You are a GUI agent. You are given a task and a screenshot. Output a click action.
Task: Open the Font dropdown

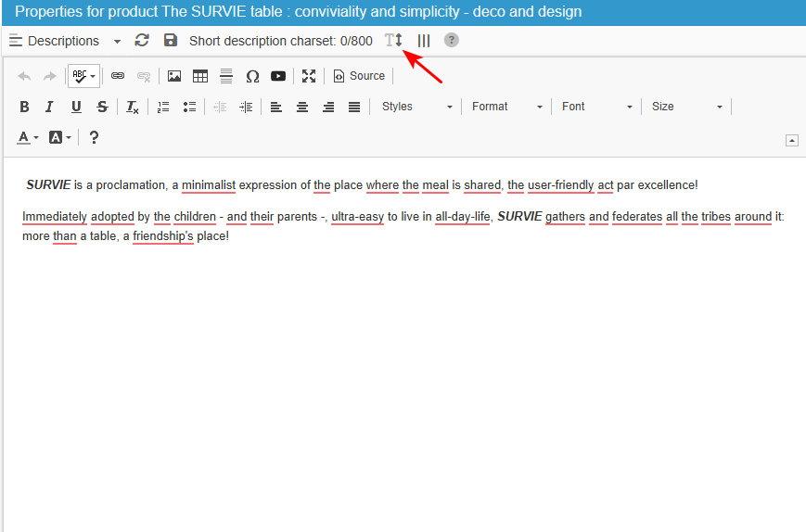pos(596,107)
